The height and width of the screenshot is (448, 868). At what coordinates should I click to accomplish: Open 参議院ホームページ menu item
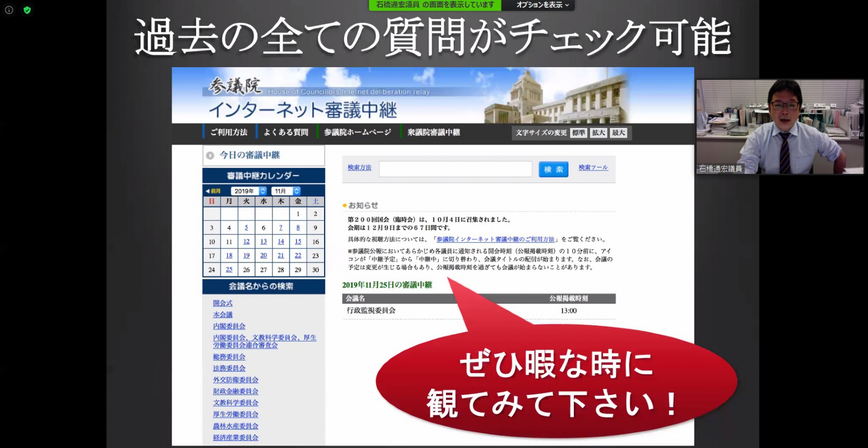pyautogui.click(x=357, y=132)
